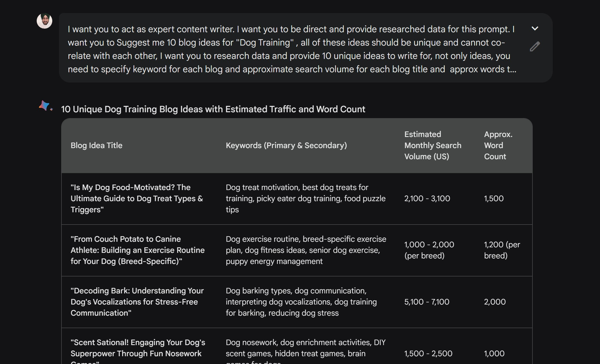Click the Gemini sparkle icon
The image size is (600, 364).
point(45,106)
